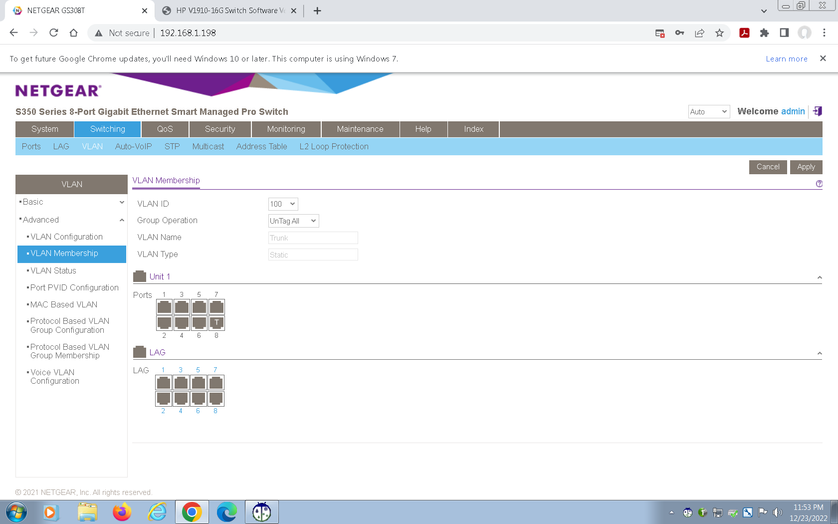Open the Group Operation dropdown
This screenshot has height=524, width=838.
293,221
